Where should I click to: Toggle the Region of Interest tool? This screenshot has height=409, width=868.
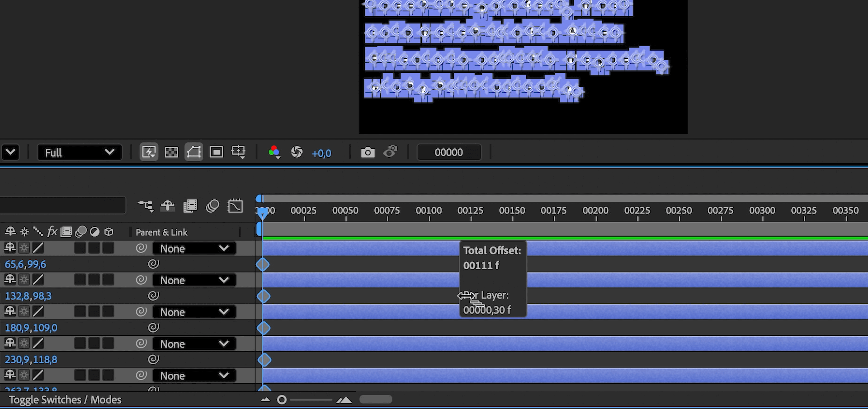pyautogui.click(x=216, y=152)
